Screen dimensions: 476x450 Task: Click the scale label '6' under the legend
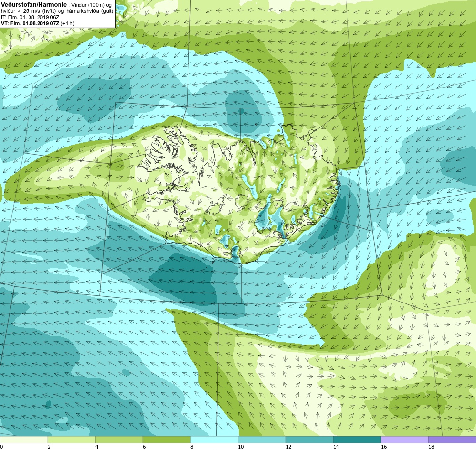[x=144, y=447]
